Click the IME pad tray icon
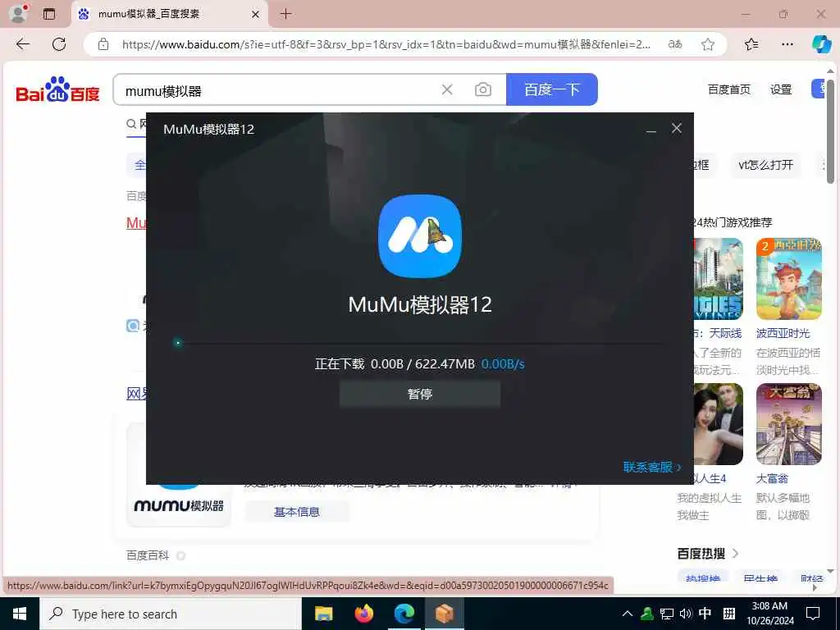 728,614
